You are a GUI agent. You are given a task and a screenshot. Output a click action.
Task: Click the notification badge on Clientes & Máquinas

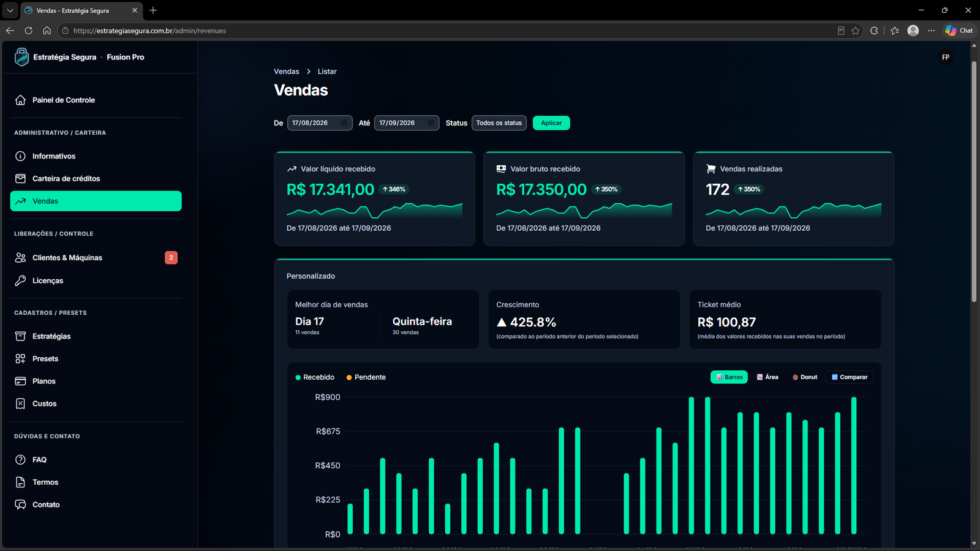click(x=171, y=258)
